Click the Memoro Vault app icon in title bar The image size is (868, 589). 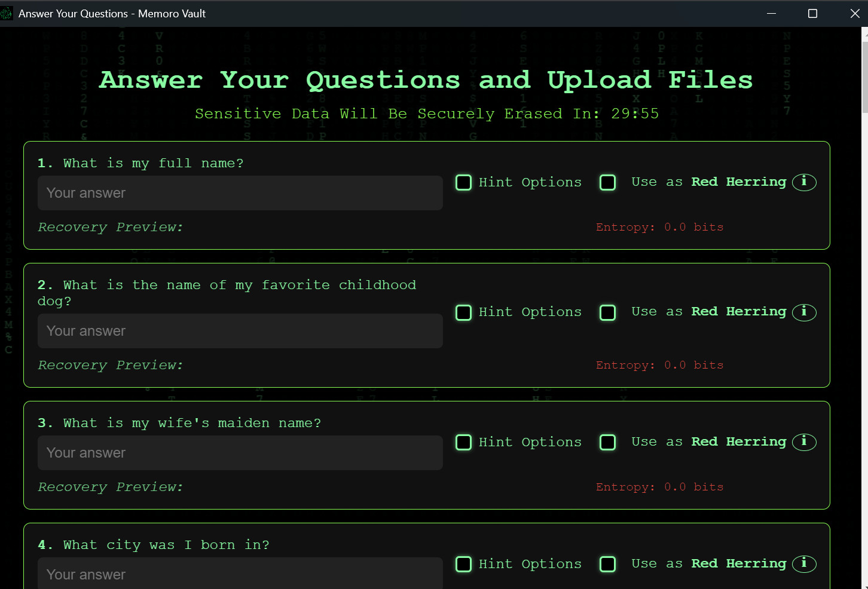[x=7, y=13]
